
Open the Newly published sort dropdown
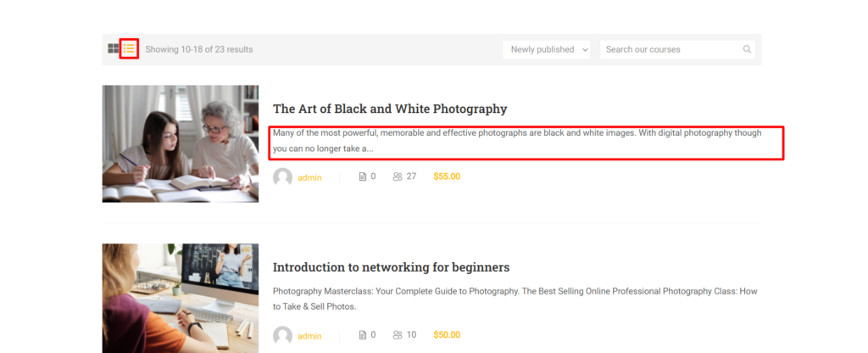pos(547,49)
